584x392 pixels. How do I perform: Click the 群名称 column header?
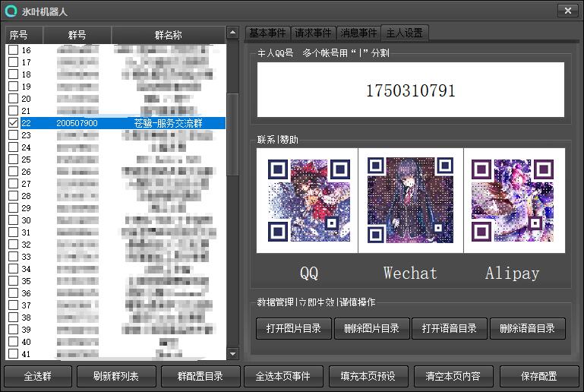point(169,35)
